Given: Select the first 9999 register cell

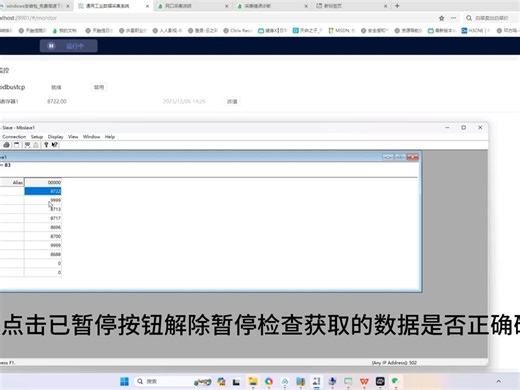Looking at the screenshot, I should 43,200.
